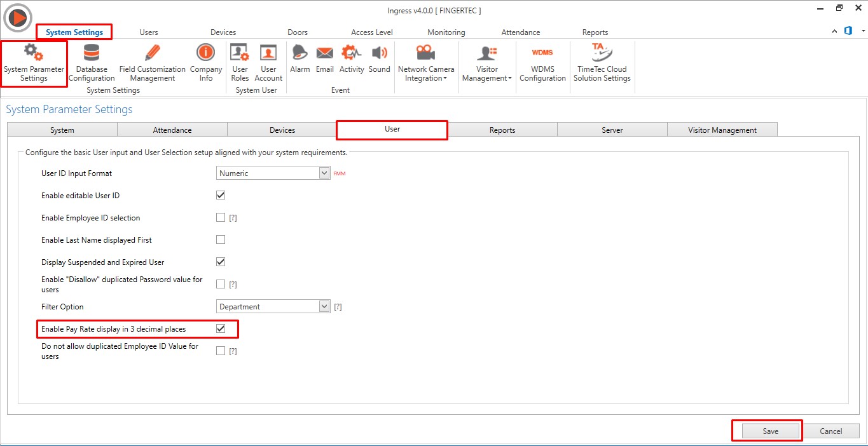Select the Devices settings tab
The height and width of the screenshot is (446, 868).
point(282,130)
